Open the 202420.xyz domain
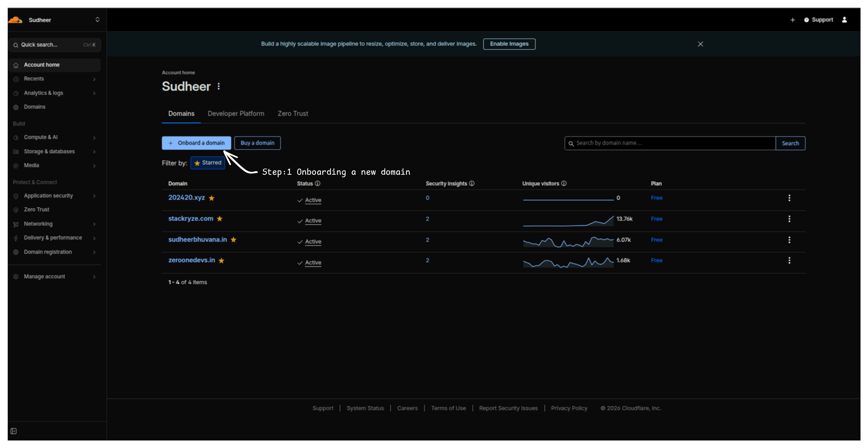The width and height of the screenshot is (868, 448). point(186,198)
